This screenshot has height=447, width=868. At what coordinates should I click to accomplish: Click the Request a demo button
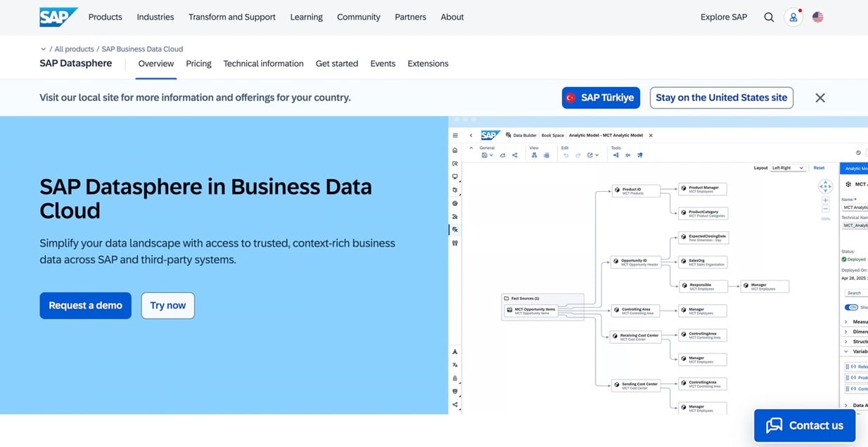coord(85,306)
